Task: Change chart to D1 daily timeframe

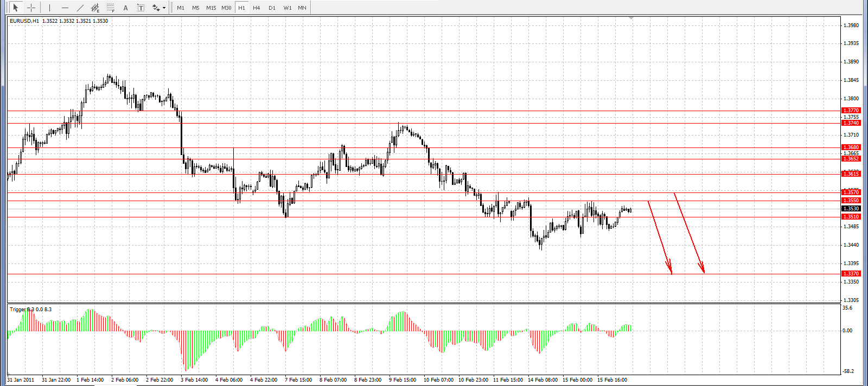Action: point(272,8)
